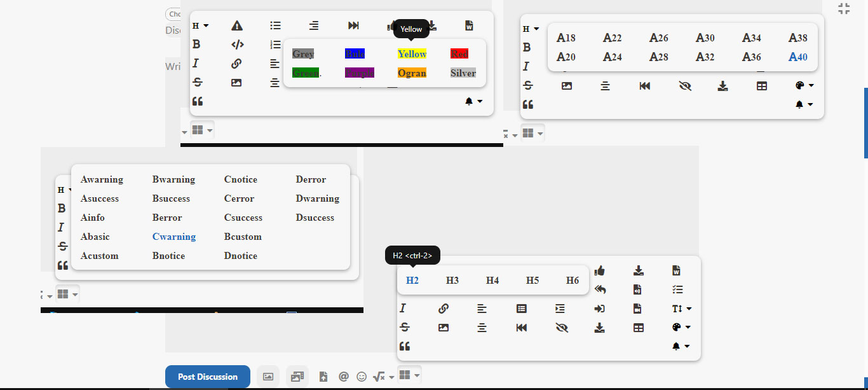
Task: Click the image icon in font size panel
Action: pyautogui.click(x=567, y=85)
